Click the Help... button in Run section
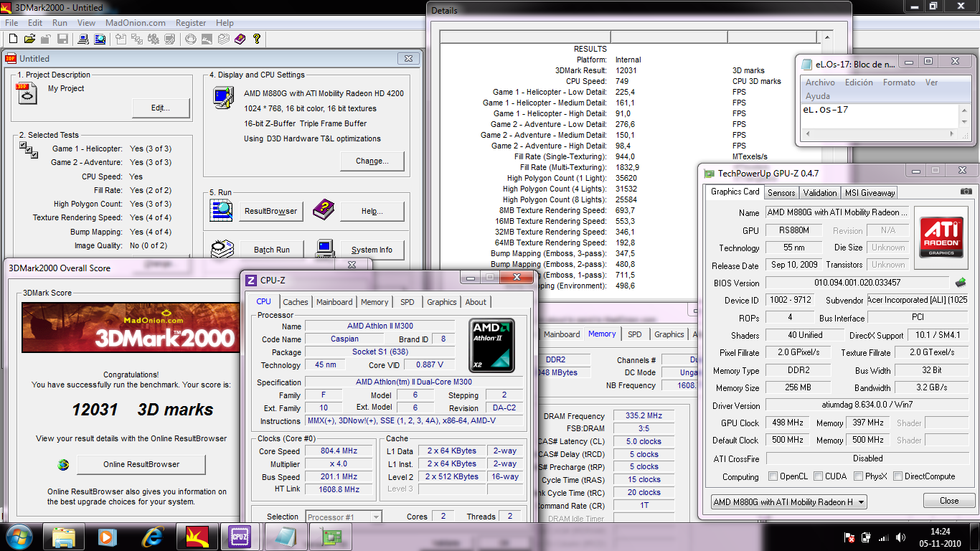 point(372,211)
